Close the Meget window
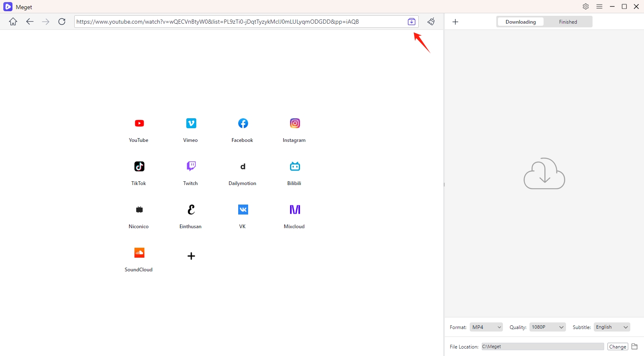 [636, 7]
